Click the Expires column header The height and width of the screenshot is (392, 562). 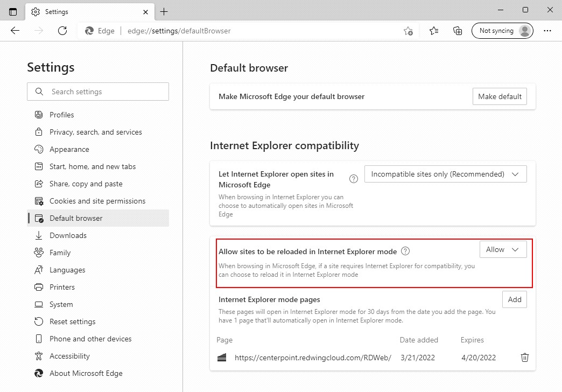472,340
